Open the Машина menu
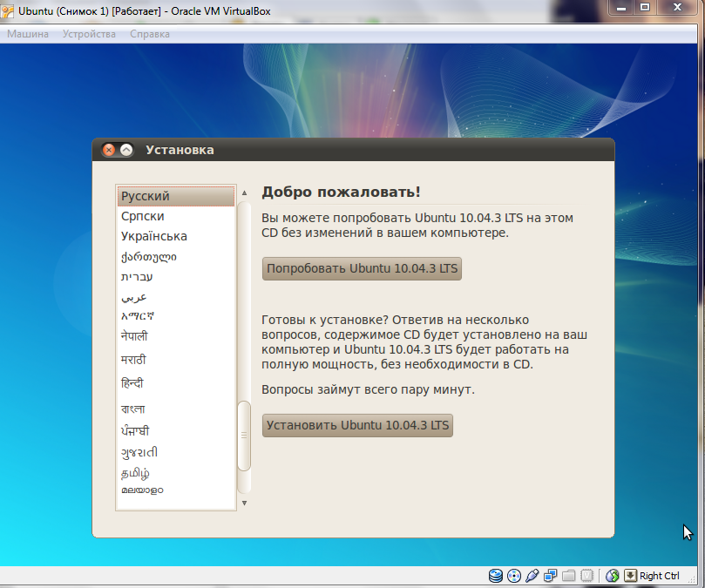Viewport: 705px width, 588px height. tap(28, 34)
